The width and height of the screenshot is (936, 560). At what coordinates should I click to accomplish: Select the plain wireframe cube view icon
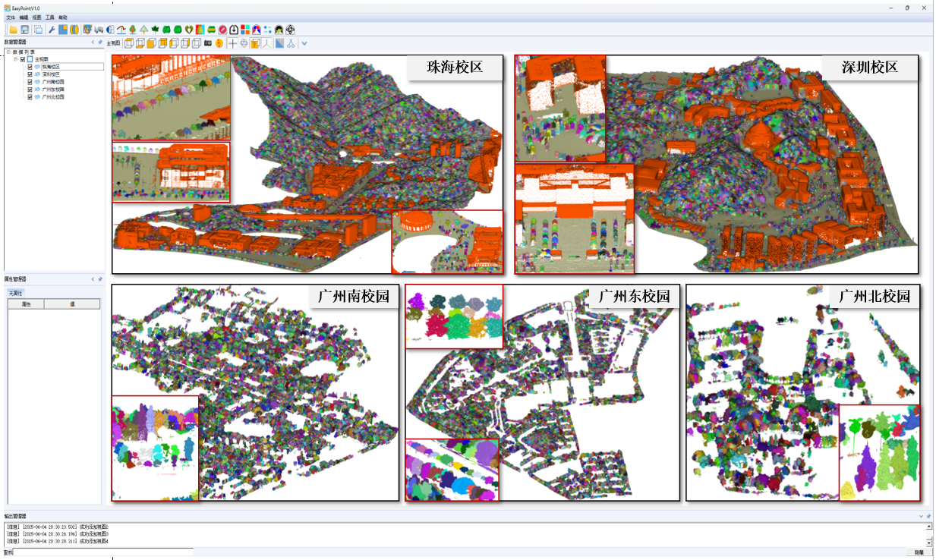click(196, 43)
